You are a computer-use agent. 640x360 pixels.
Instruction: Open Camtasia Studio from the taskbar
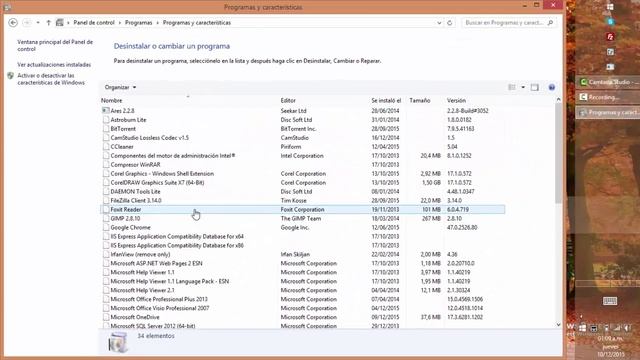pos(608,82)
